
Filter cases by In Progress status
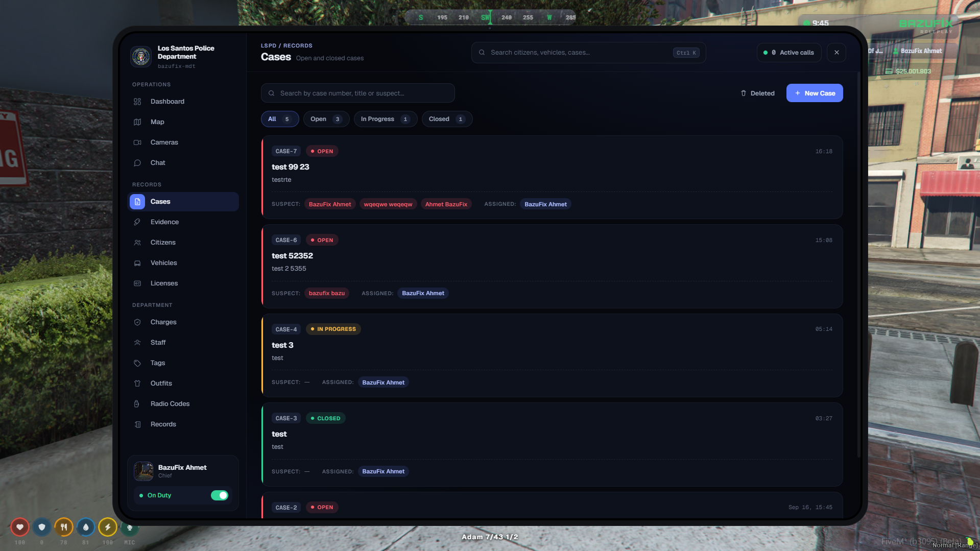coord(386,119)
